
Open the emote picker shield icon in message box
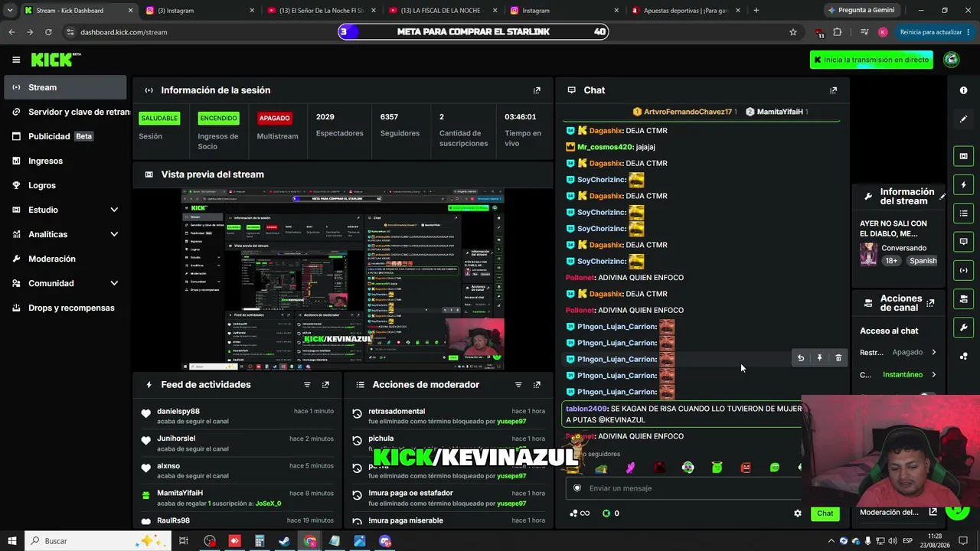tap(577, 488)
